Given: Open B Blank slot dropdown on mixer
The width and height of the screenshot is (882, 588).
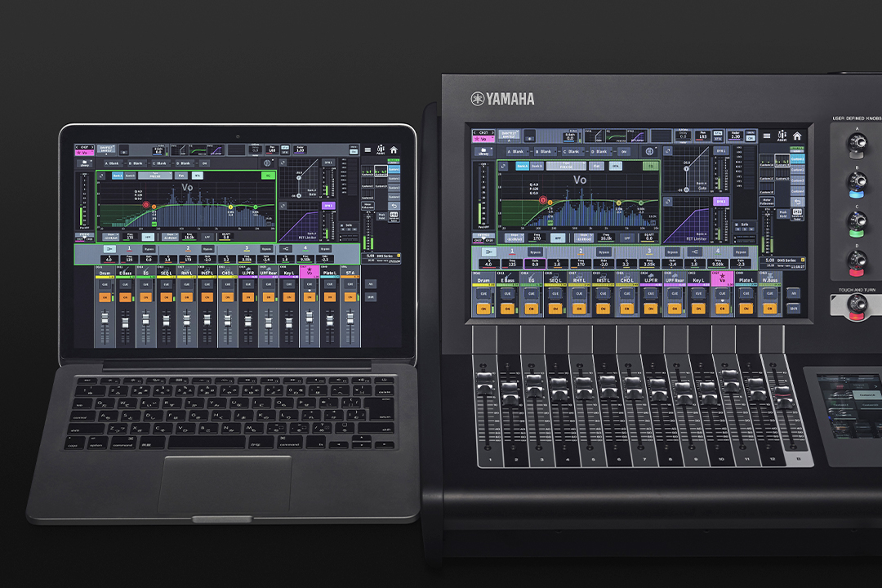Looking at the screenshot, I should (x=546, y=151).
